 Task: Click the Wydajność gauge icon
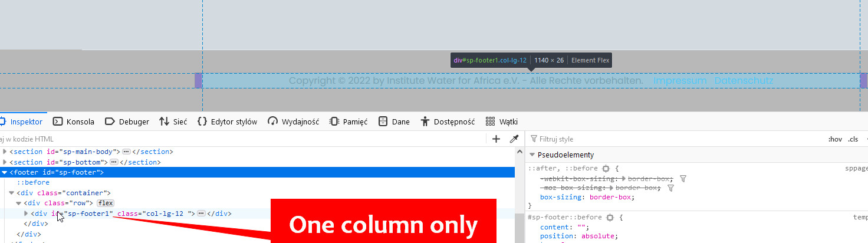pyautogui.click(x=272, y=121)
